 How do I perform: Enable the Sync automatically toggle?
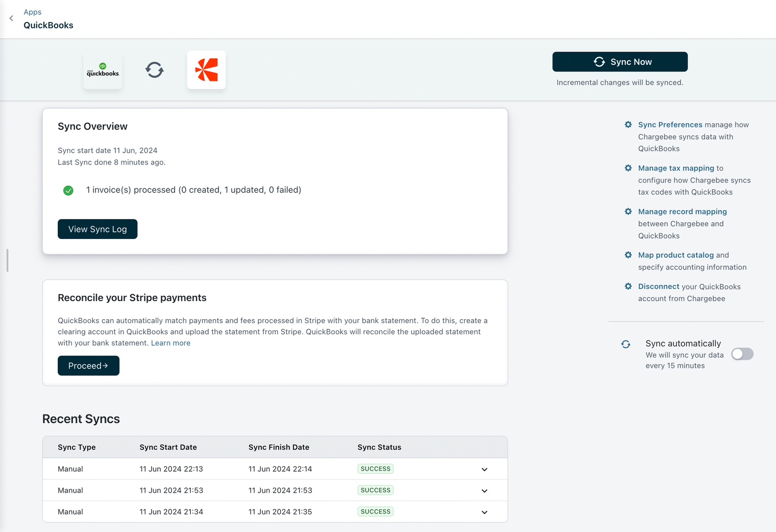[742, 354]
